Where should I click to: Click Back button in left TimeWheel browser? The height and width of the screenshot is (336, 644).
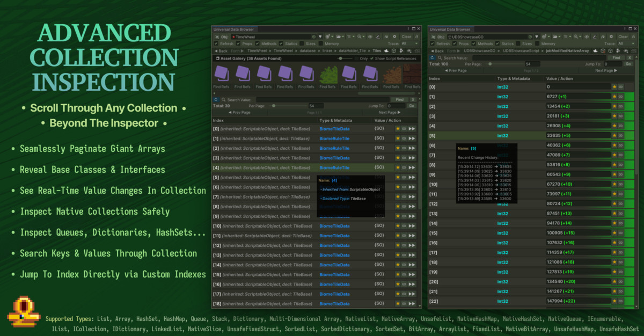[x=221, y=50]
